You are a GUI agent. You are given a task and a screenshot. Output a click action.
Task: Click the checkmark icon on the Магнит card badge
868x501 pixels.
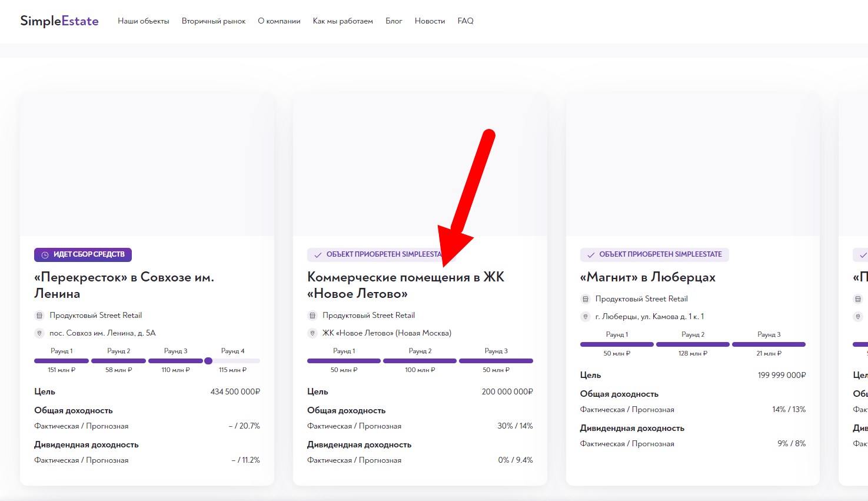click(591, 255)
